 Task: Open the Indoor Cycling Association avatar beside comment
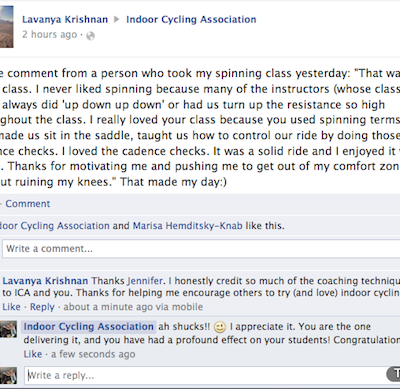8,329
